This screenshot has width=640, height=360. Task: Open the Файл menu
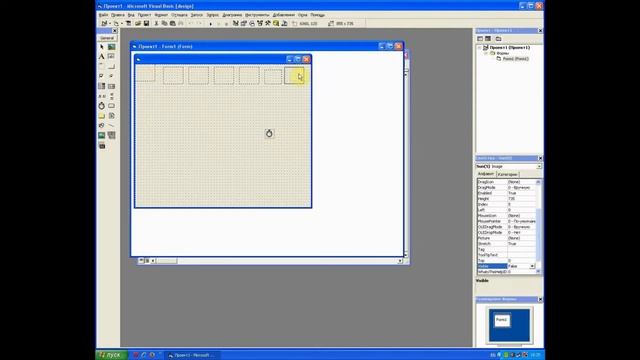coord(104,15)
